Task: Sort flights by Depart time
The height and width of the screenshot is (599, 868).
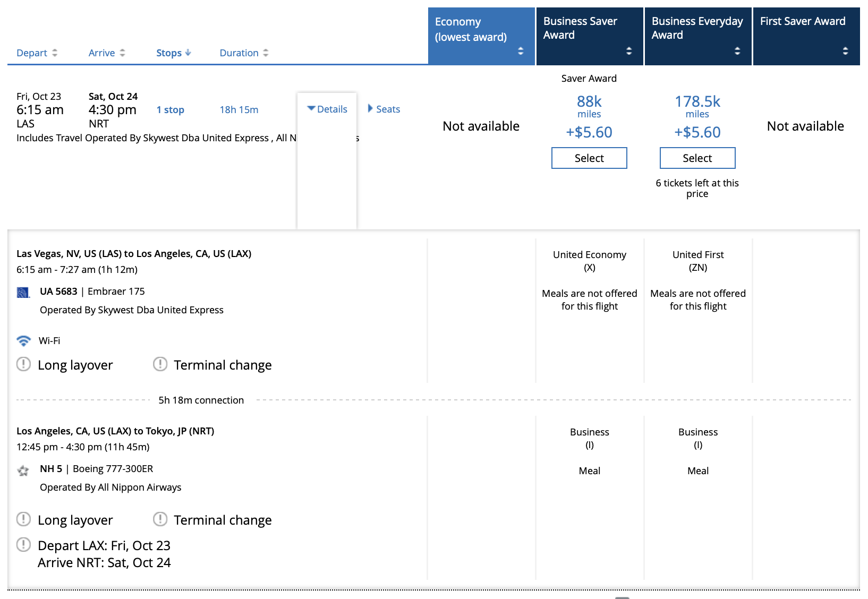Action: pyautogui.click(x=37, y=53)
